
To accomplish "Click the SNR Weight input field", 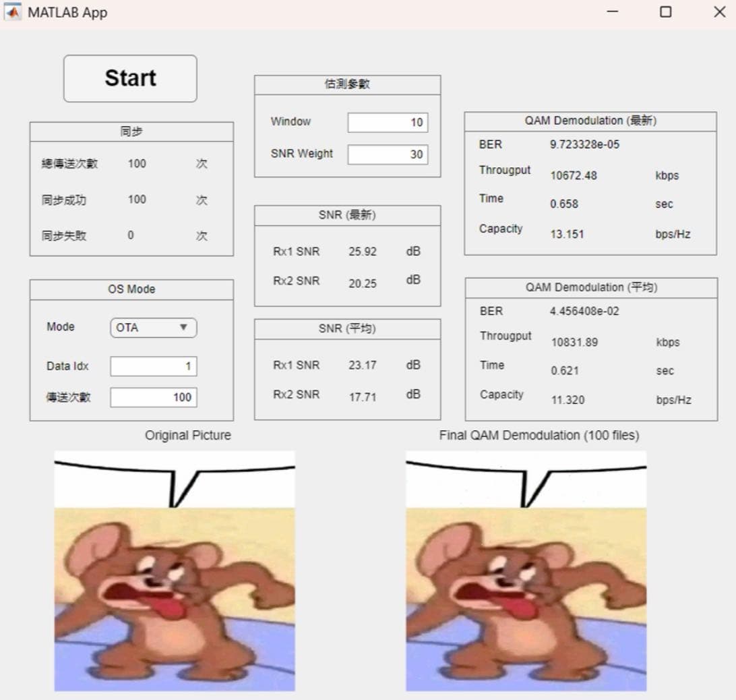I will point(388,154).
